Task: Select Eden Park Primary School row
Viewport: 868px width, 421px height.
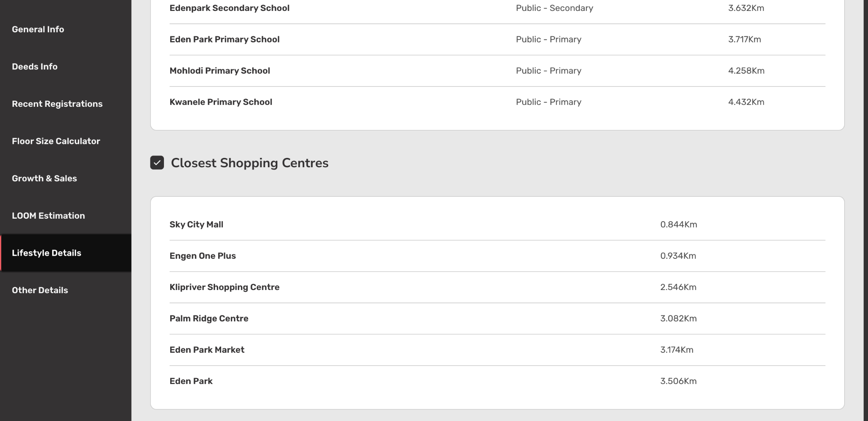Action: pos(224,39)
